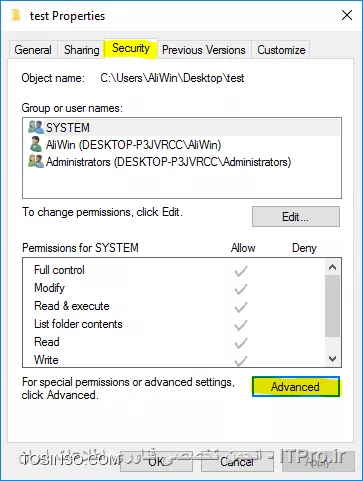Click the Read allow checkmark
The width and height of the screenshot is (363, 481).
(x=241, y=343)
